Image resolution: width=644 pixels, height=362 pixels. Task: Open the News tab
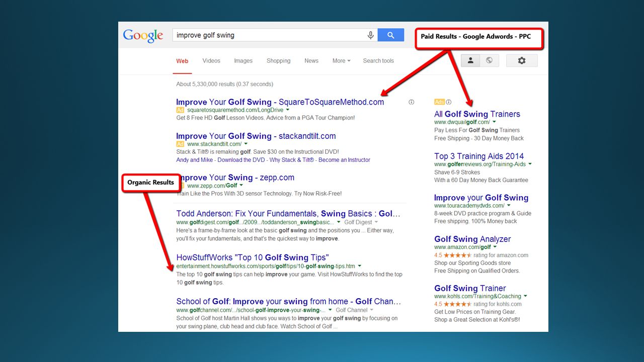pyautogui.click(x=311, y=61)
